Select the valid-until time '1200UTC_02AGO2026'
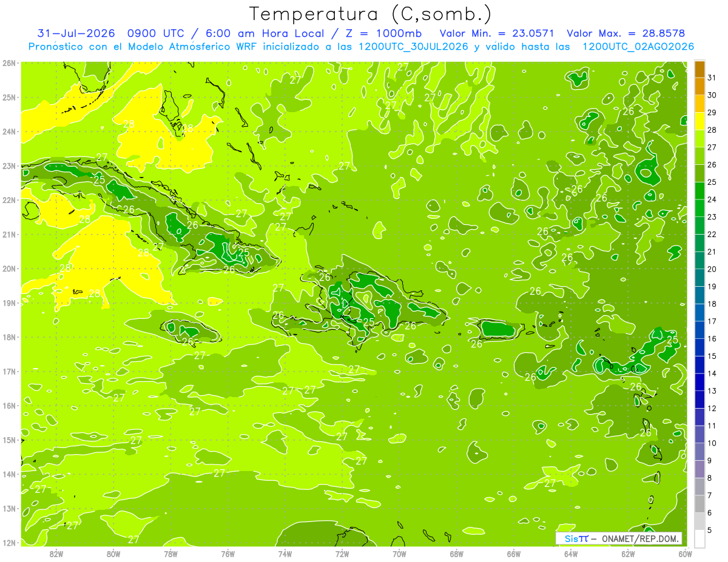 point(638,46)
